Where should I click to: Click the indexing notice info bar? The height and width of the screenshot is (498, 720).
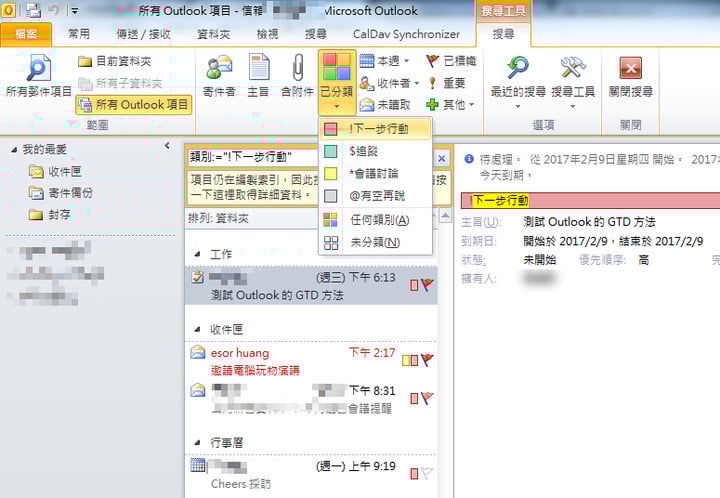point(319,187)
